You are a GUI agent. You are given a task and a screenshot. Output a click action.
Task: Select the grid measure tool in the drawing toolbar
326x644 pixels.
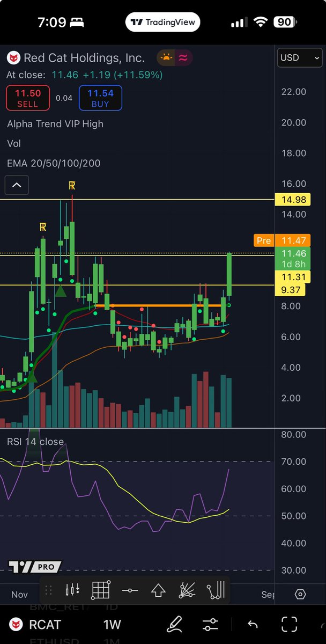[x=101, y=590]
